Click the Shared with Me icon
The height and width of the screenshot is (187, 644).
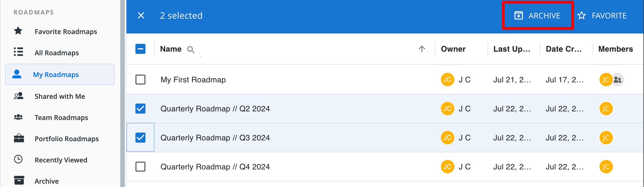click(x=18, y=96)
